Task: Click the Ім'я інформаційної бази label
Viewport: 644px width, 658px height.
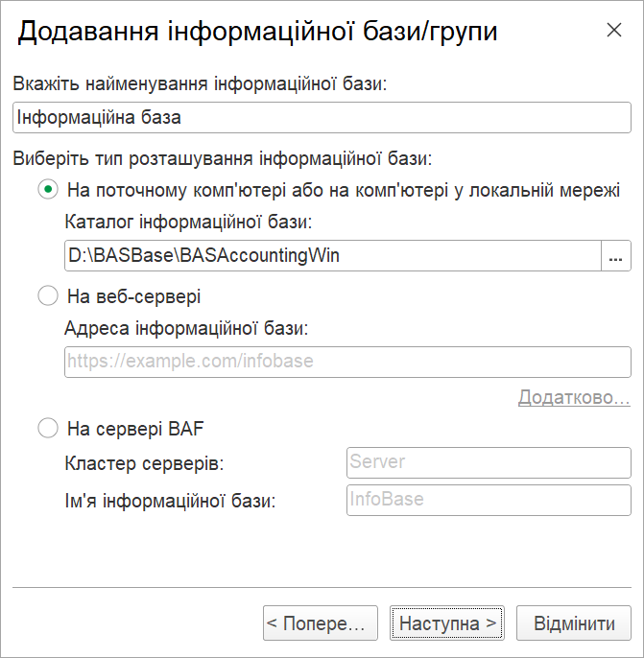Action: pos(170,501)
